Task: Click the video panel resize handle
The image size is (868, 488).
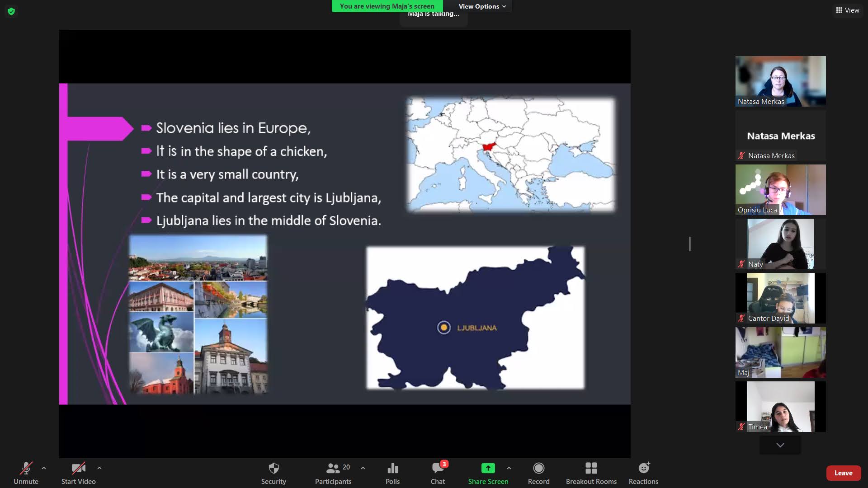Action: coord(690,244)
